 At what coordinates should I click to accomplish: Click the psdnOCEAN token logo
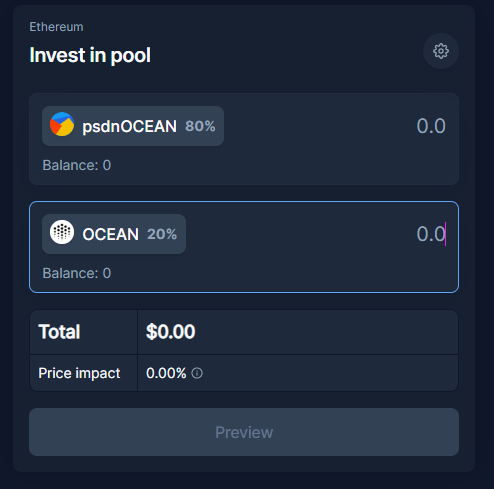[x=62, y=124]
